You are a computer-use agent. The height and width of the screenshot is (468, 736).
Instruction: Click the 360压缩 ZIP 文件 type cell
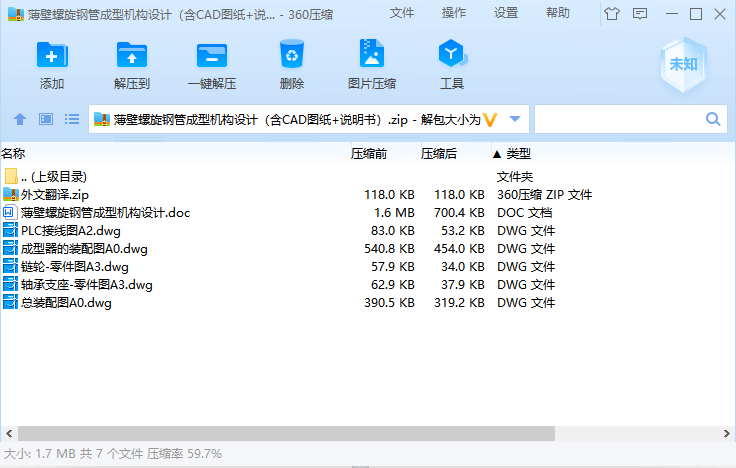pyautogui.click(x=544, y=195)
